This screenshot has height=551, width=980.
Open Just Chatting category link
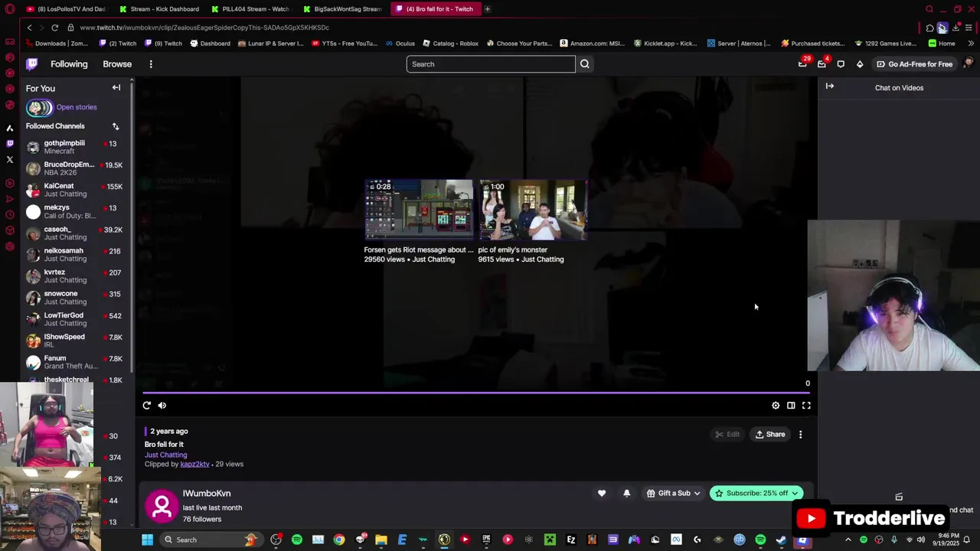pos(165,455)
